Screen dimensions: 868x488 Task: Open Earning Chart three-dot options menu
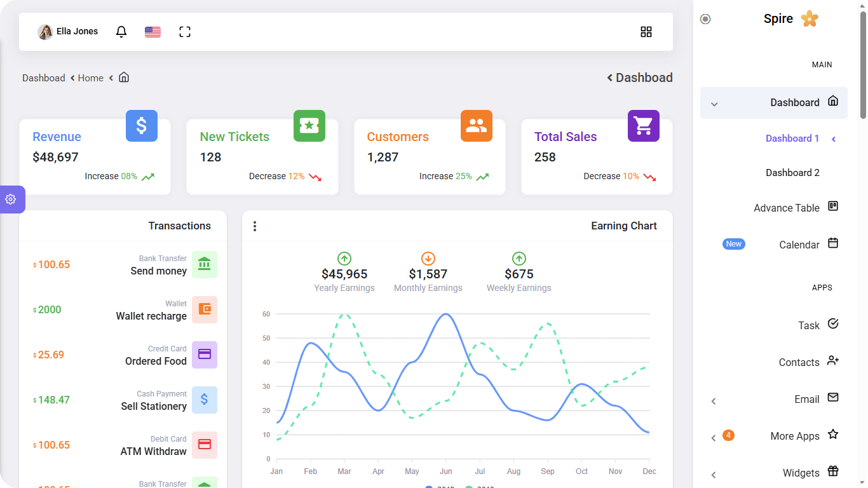(255, 226)
